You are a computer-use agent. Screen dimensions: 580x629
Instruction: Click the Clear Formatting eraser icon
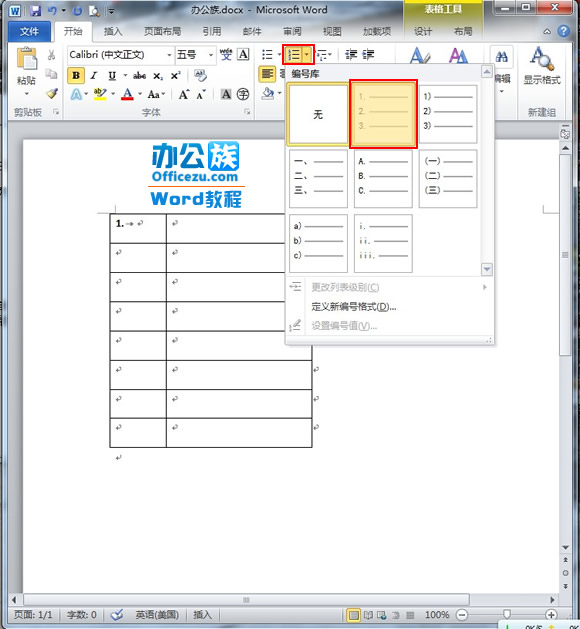200,75
